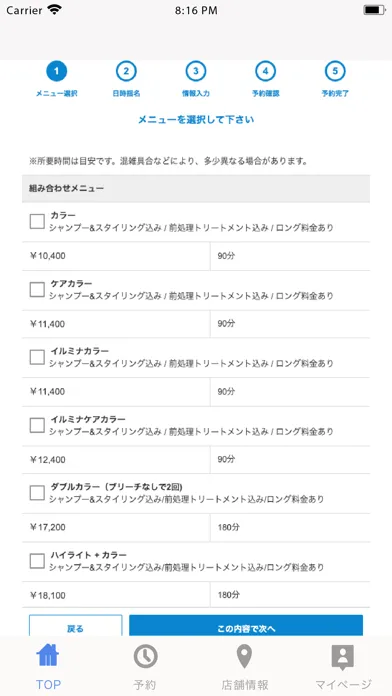Tap the この内容で次へ button

[x=246, y=625]
